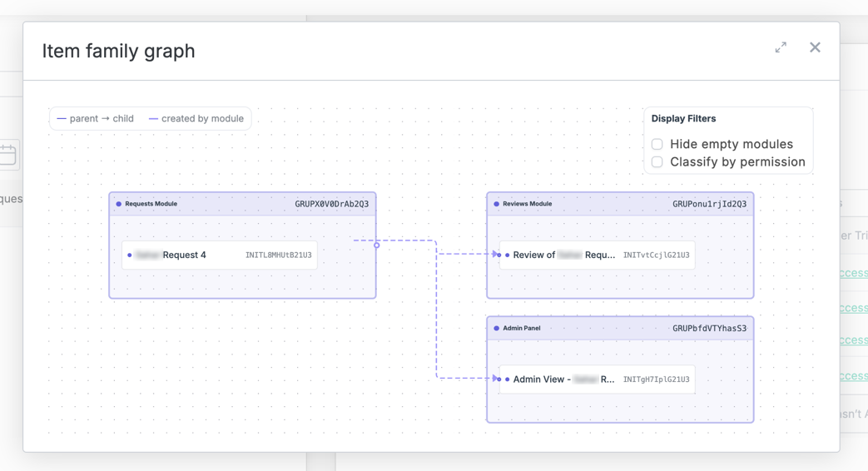The width and height of the screenshot is (868, 471).
Task: Select the Request 4 item node
Action: click(220, 255)
